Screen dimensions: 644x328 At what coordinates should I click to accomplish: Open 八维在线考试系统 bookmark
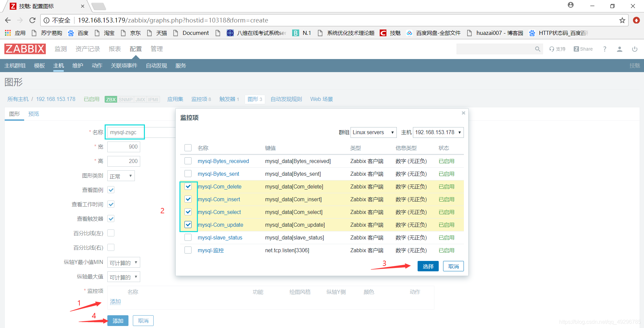coord(257,33)
